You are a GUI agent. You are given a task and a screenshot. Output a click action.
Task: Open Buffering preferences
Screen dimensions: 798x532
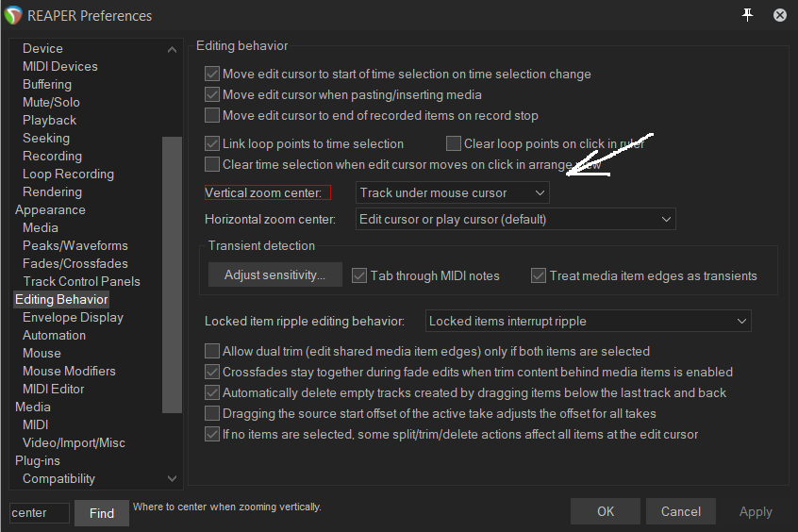click(x=47, y=84)
